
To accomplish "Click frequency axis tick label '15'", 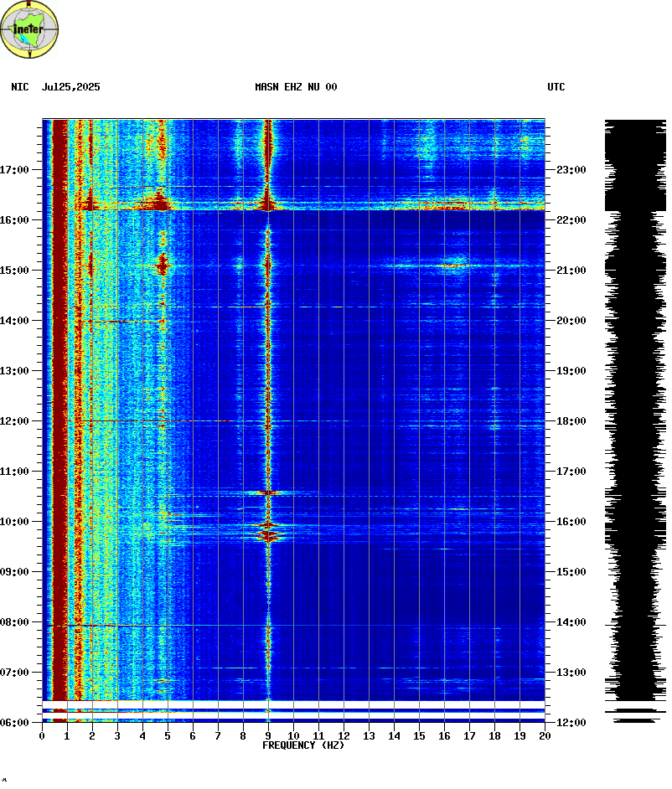I will [419, 736].
